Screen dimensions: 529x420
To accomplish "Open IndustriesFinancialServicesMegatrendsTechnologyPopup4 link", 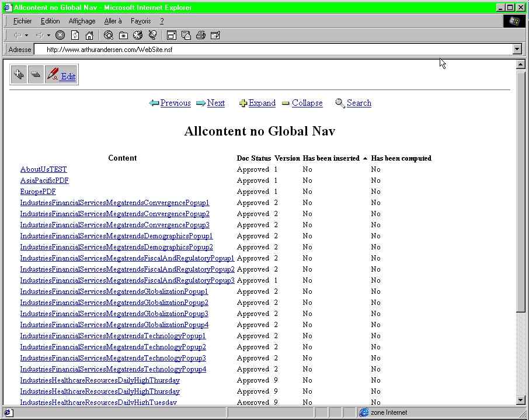I will point(113,369).
